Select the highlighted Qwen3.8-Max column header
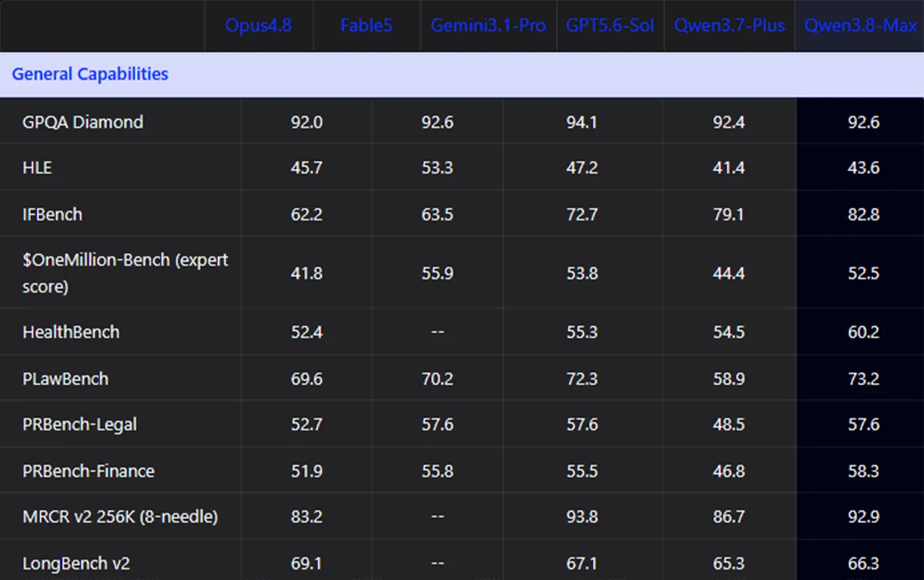Viewport: 924px width, 580px height. [x=861, y=25]
